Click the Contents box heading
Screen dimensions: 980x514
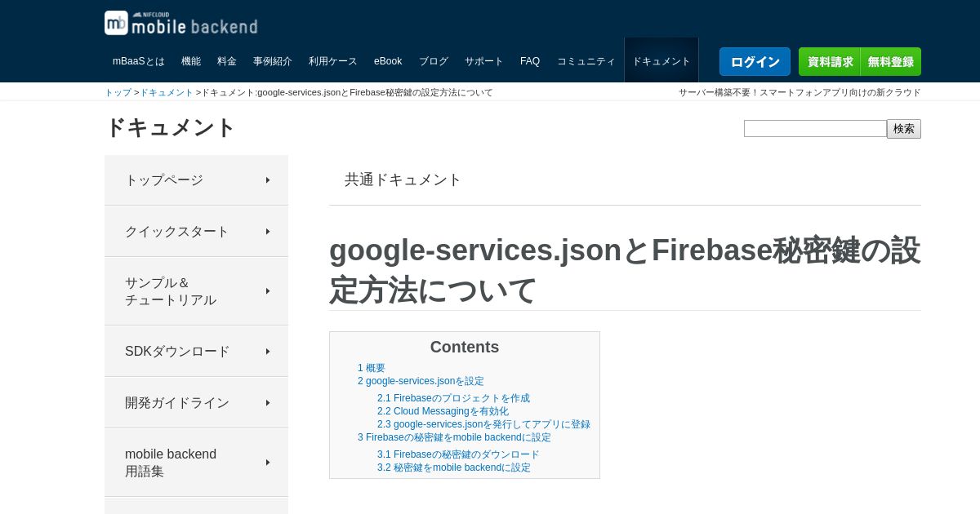(x=465, y=347)
